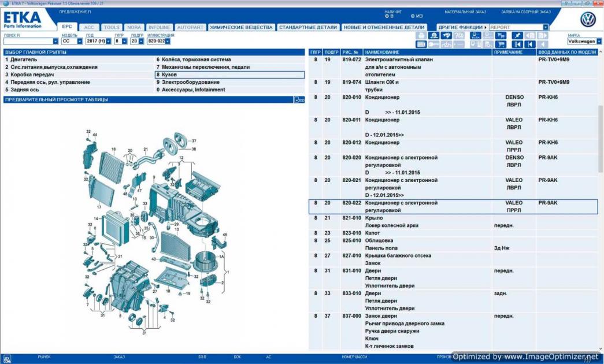Open the ХИМИЧЕСКИЕ ВЕЩЕСТВА tab
Screen dimensions: 604x364
241,27
